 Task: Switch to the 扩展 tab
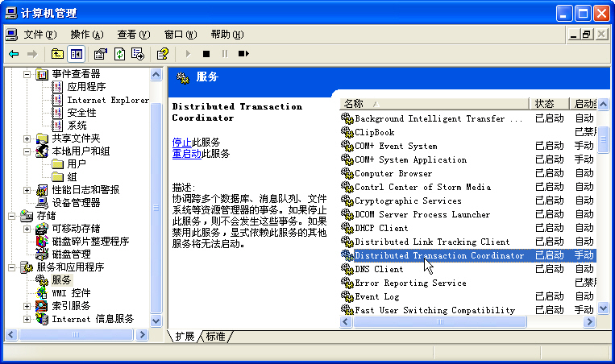(x=185, y=336)
